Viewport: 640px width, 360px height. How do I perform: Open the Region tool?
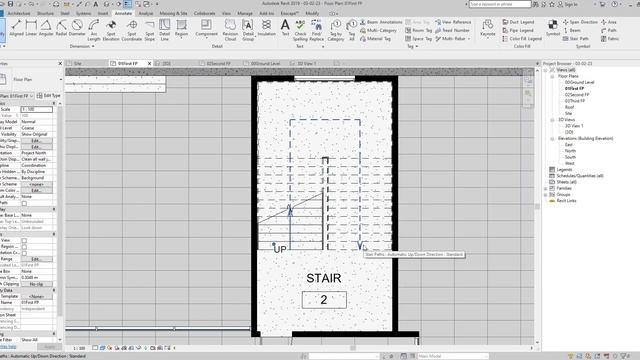[x=181, y=29]
